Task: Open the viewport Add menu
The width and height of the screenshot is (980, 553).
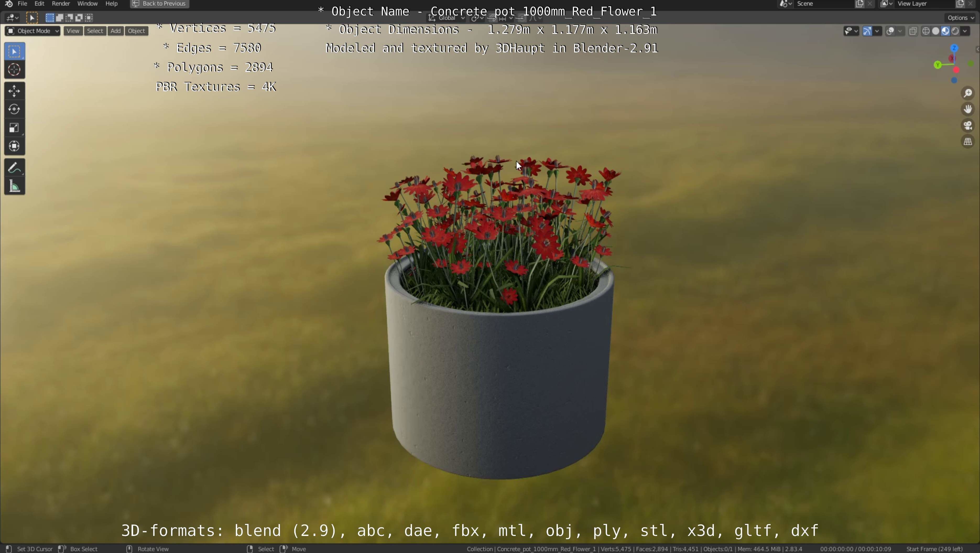Action: 116,31
